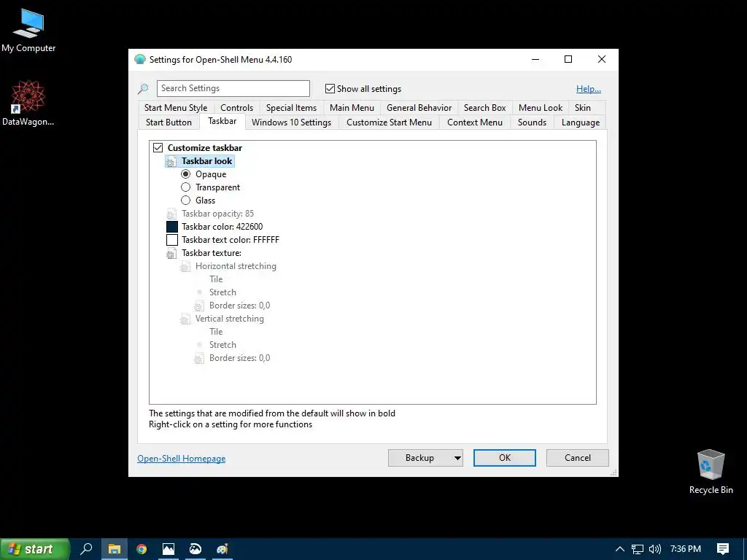747x560 pixels.
Task: Open the Main Menu tab
Action: pyautogui.click(x=352, y=108)
